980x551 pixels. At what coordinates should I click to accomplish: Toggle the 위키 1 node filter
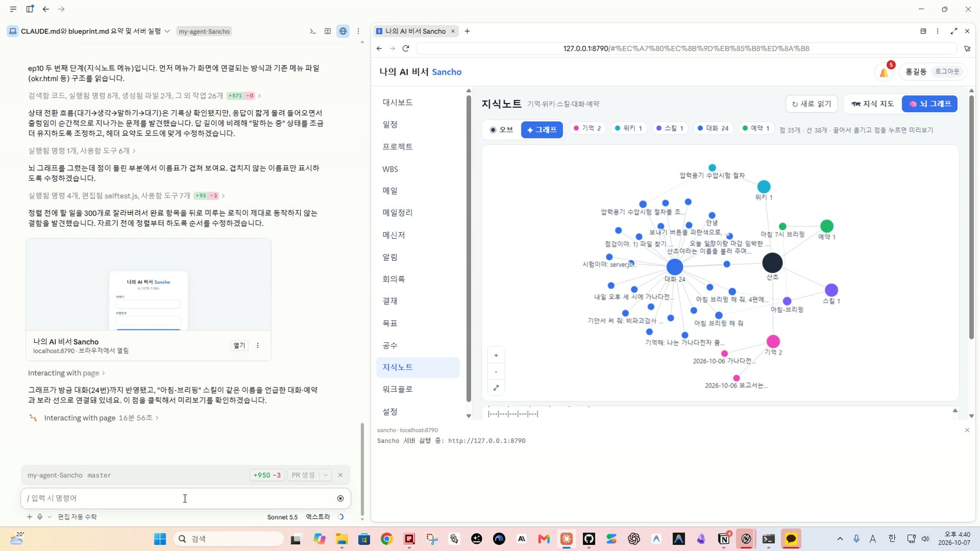pos(628,129)
